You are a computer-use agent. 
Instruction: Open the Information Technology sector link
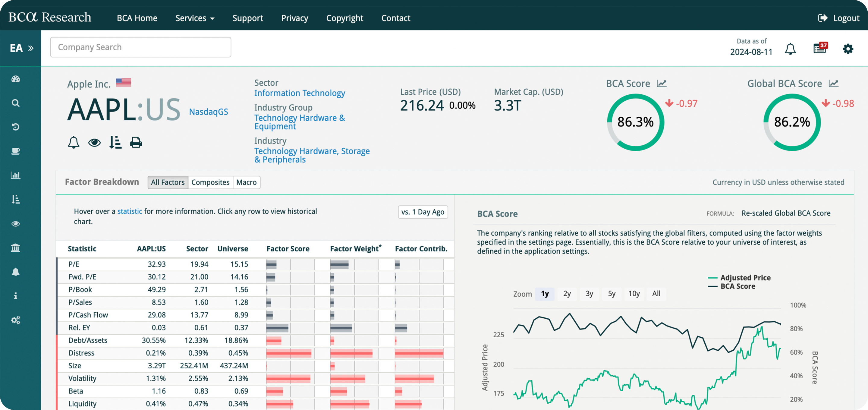(300, 93)
